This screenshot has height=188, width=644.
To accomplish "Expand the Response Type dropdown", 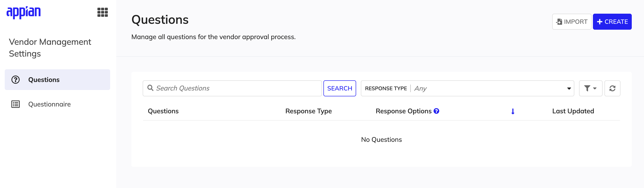I will tap(467, 88).
